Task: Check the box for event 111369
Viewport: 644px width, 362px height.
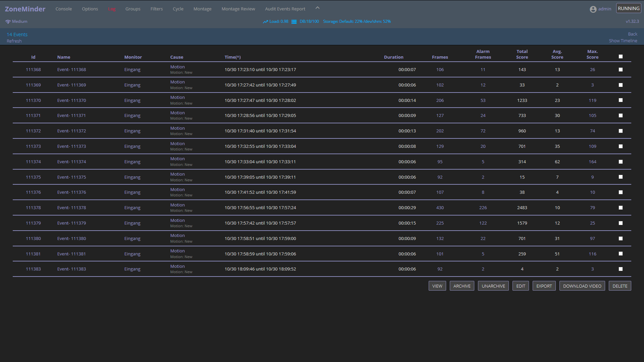Action: [x=621, y=85]
